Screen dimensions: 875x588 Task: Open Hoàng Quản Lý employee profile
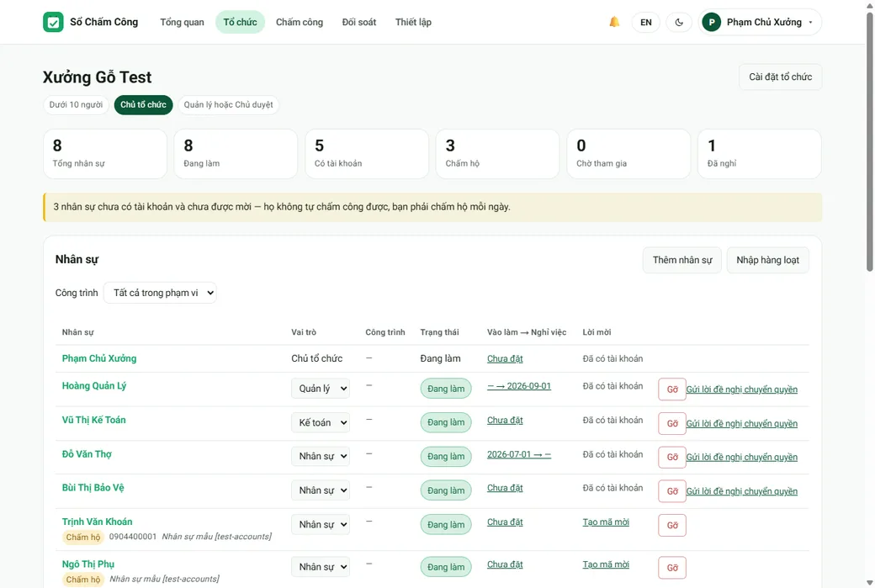93,385
